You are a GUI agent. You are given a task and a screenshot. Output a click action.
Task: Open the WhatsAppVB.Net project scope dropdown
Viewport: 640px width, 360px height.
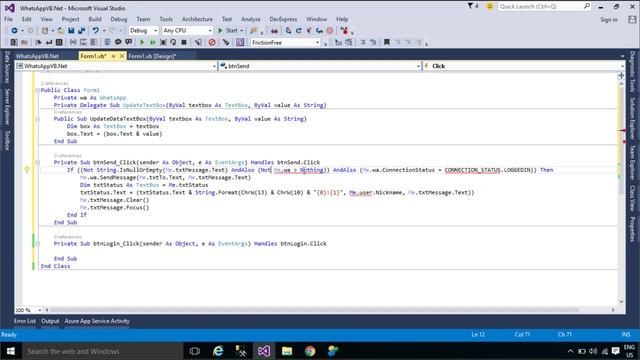point(116,66)
